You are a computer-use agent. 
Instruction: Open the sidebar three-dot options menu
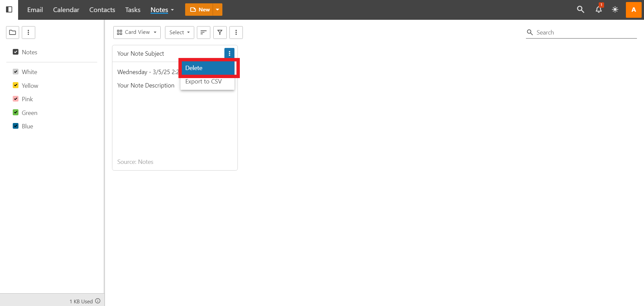click(29, 33)
